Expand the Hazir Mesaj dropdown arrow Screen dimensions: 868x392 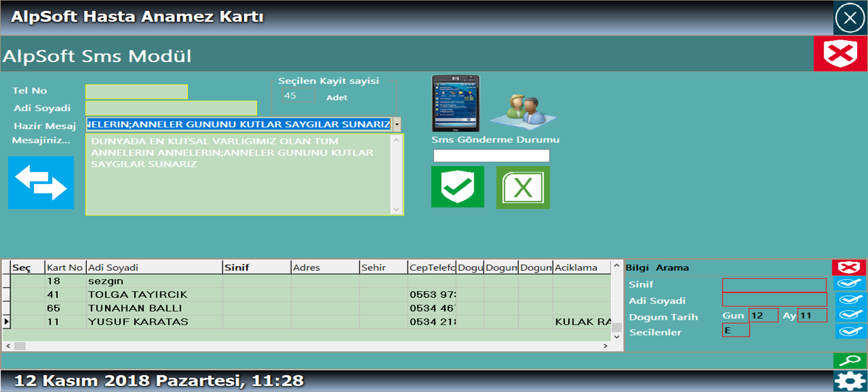[397, 125]
